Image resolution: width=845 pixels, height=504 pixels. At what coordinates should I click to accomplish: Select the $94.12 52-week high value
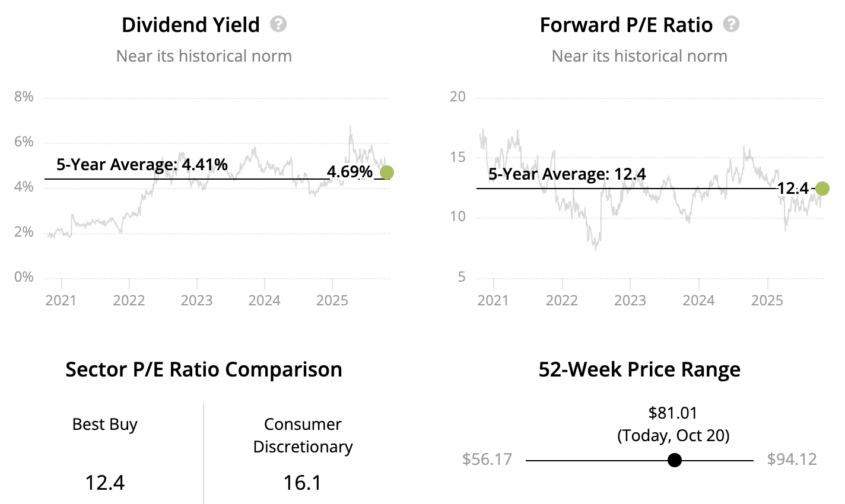(x=792, y=460)
